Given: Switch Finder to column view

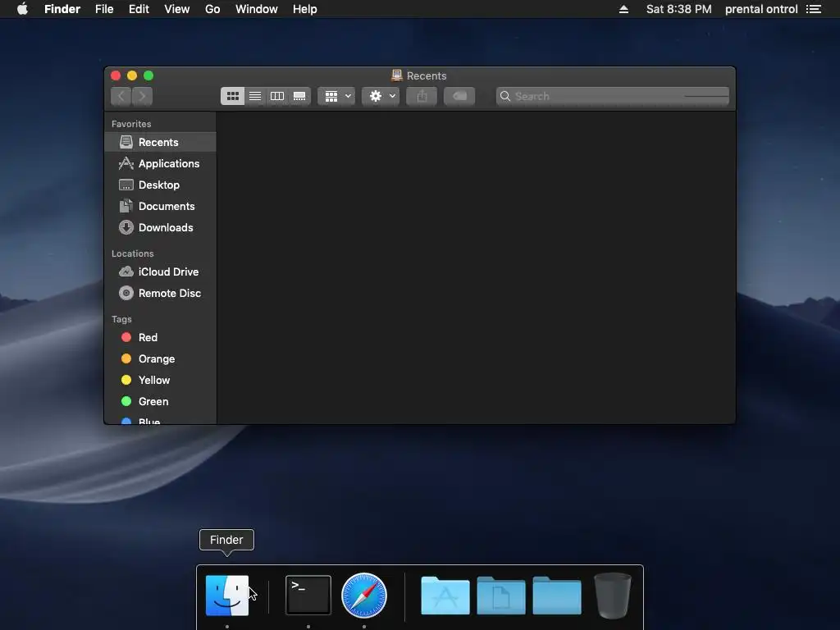Looking at the screenshot, I should click(277, 96).
